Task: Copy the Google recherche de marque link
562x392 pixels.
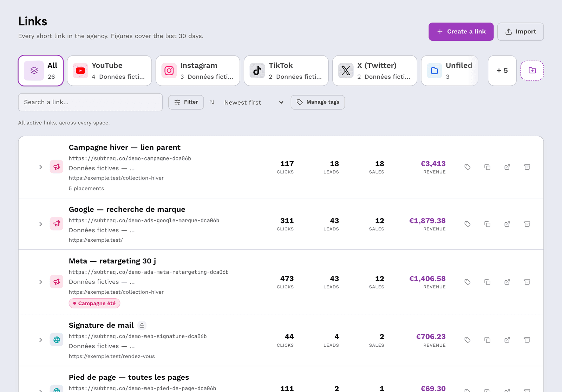Action: [x=487, y=224]
